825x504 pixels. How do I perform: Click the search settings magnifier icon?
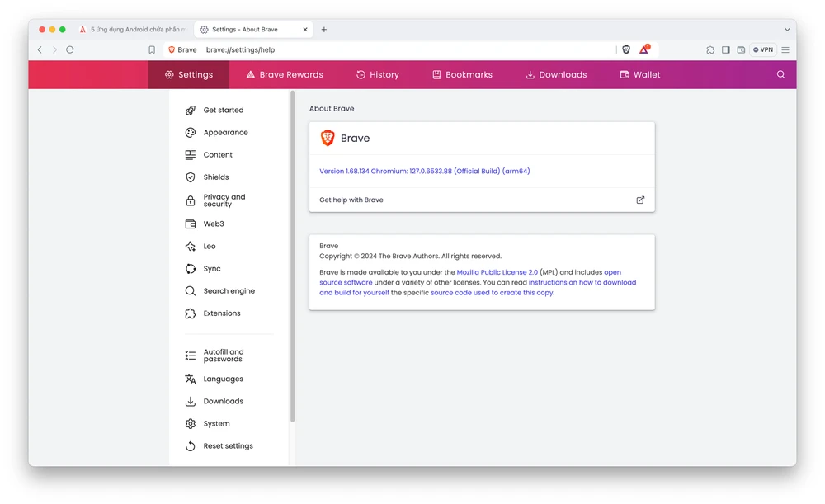click(781, 74)
